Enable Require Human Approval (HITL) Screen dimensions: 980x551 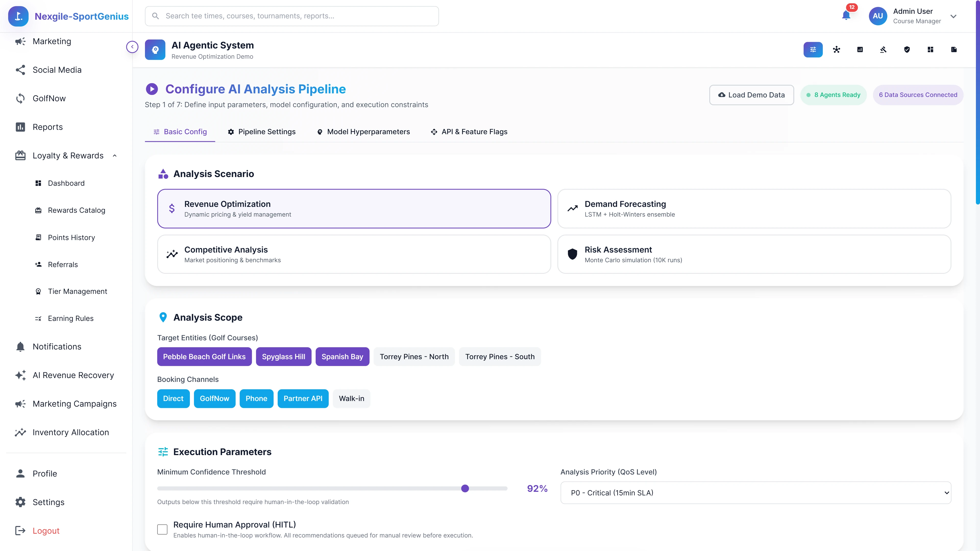tap(163, 529)
